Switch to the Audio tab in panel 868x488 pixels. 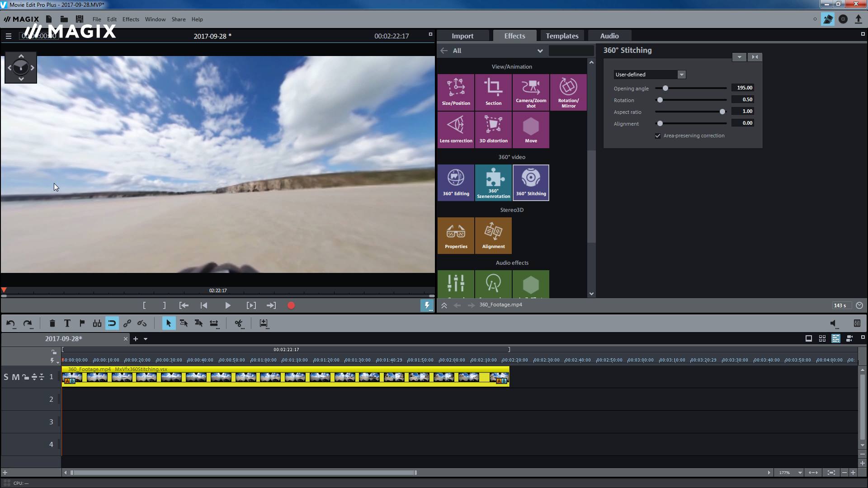click(x=609, y=36)
